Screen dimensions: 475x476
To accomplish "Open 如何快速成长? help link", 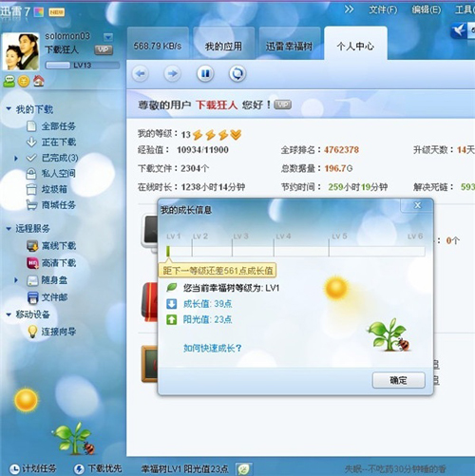I will [213, 348].
